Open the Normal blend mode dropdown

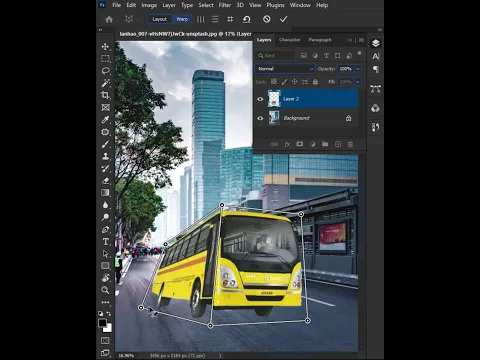(285, 69)
